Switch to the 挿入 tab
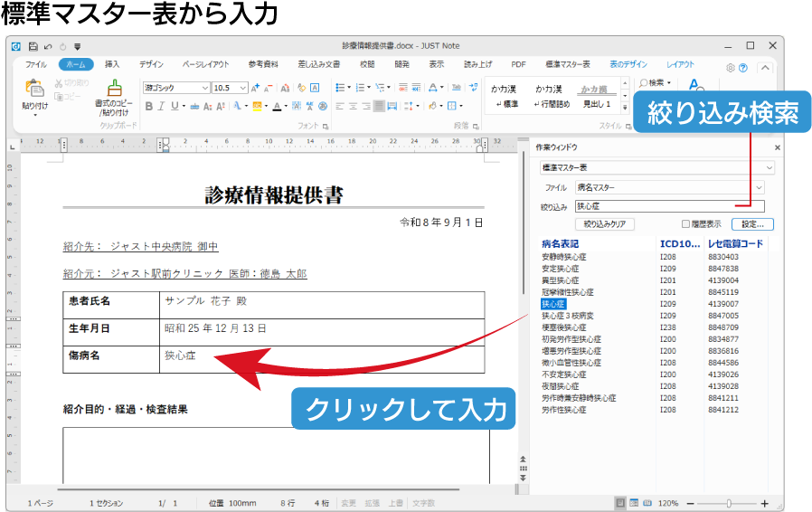 (x=112, y=64)
